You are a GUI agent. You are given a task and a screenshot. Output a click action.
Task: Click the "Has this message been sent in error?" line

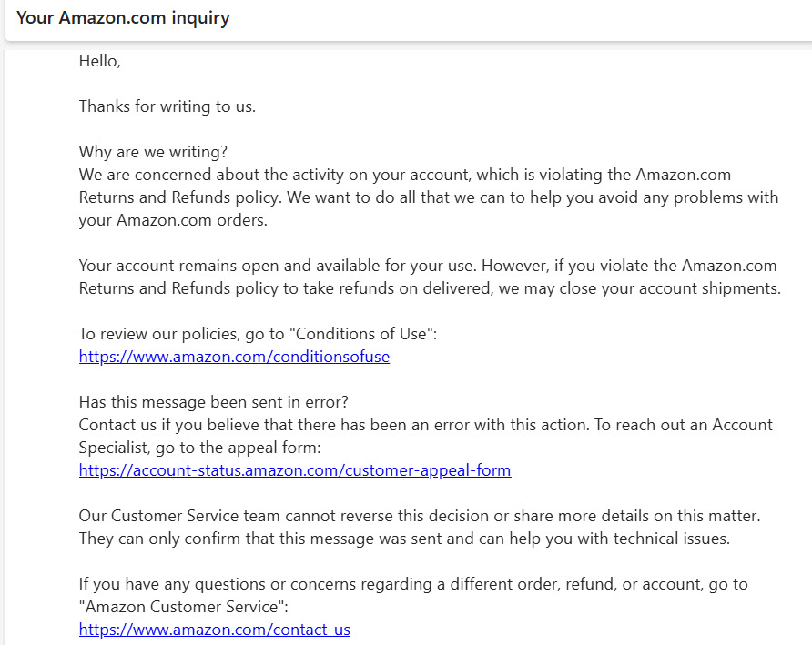click(x=213, y=402)
